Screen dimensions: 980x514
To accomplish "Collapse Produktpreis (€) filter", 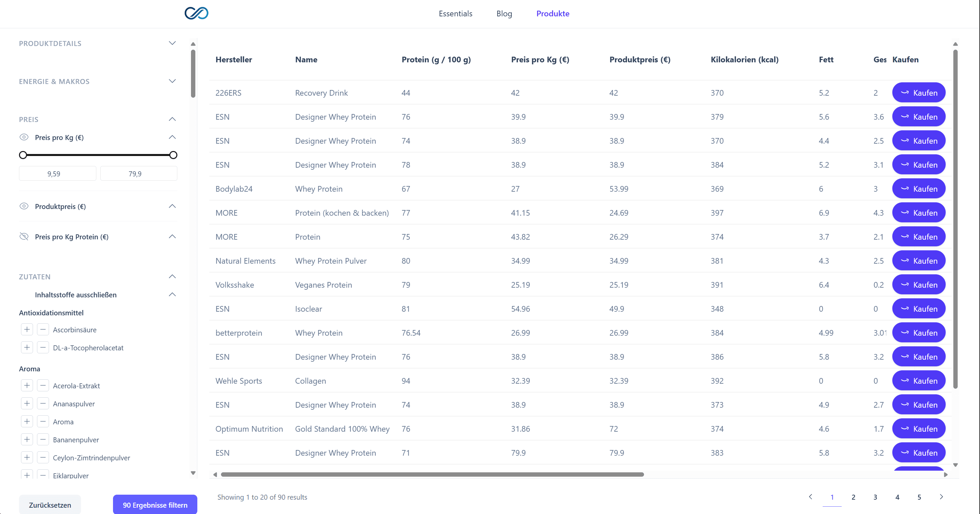I will point(172,206).
